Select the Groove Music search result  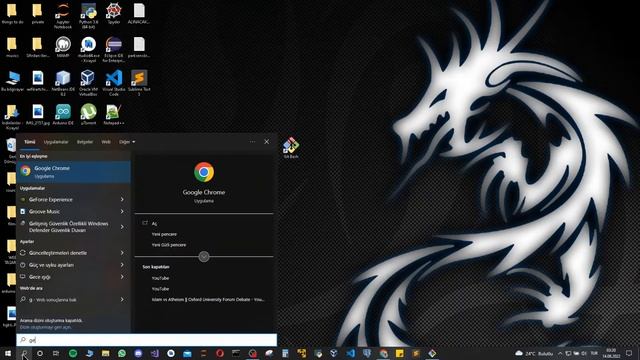pyautogui.click(x=67, y=211)
